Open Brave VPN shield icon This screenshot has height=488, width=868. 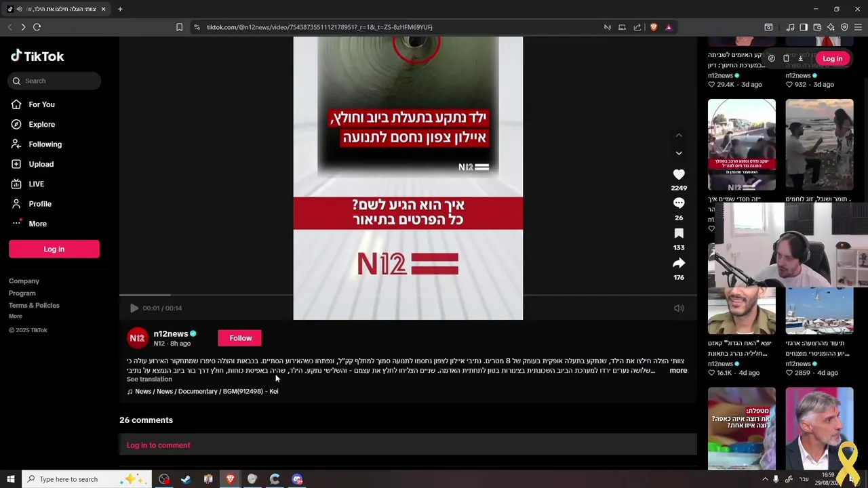pos(844,27)
